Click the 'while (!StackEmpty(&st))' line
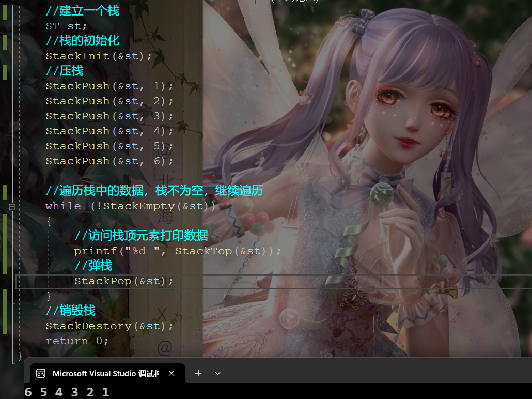532x399 pixels. [x=131, y=206]
